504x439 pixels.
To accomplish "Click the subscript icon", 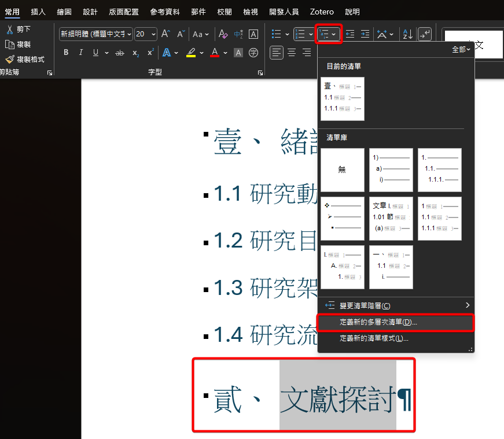I will coord(135,53).
